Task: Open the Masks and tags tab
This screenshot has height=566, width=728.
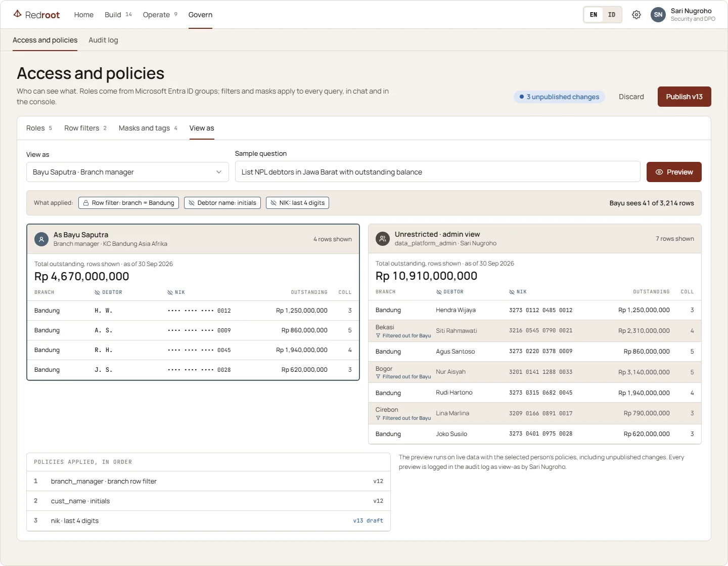Action: (148, 128)
